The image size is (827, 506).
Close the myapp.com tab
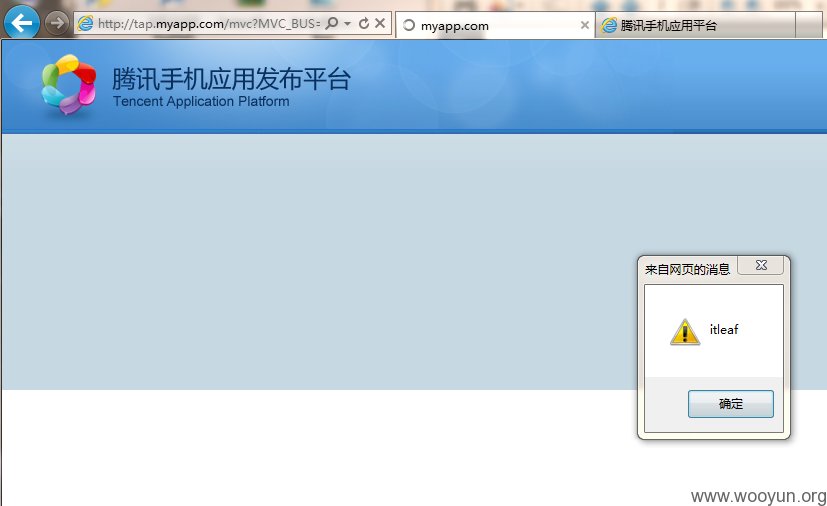point(584,25)
